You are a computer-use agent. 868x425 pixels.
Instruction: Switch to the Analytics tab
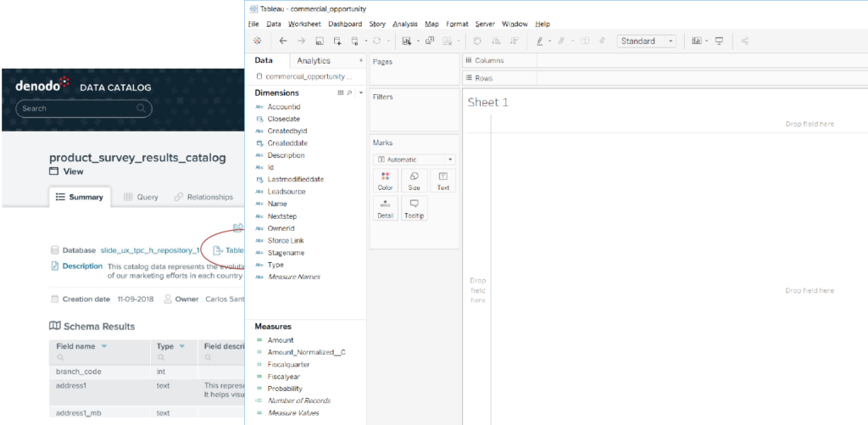pyautogui.click(x=314, y=60)
